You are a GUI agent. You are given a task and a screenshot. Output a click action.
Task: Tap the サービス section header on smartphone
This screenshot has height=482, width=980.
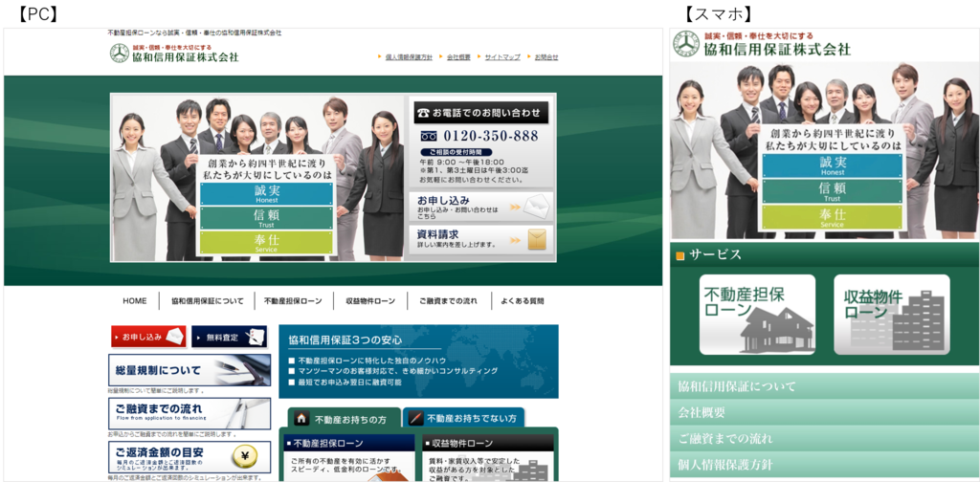click(824, 254)
